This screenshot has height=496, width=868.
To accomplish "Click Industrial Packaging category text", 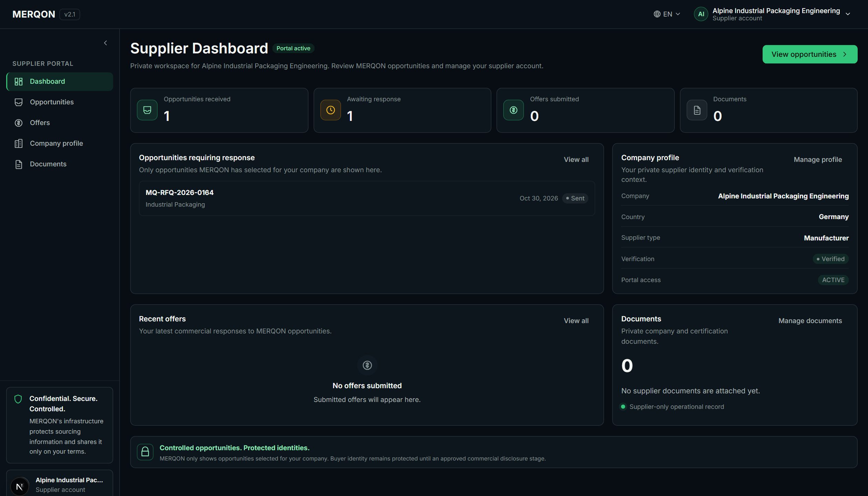I will pyautogui.click(x=175, y=204).
